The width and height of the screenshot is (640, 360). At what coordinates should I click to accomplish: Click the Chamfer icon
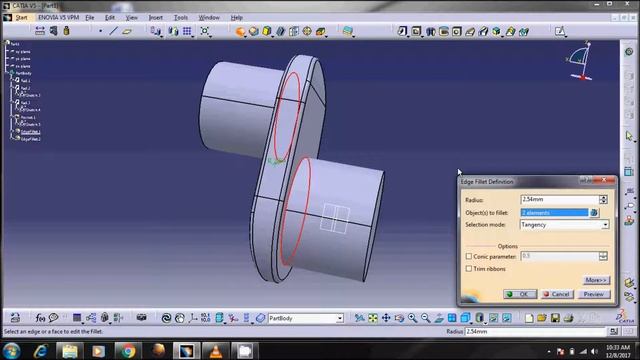pos(253,31)
